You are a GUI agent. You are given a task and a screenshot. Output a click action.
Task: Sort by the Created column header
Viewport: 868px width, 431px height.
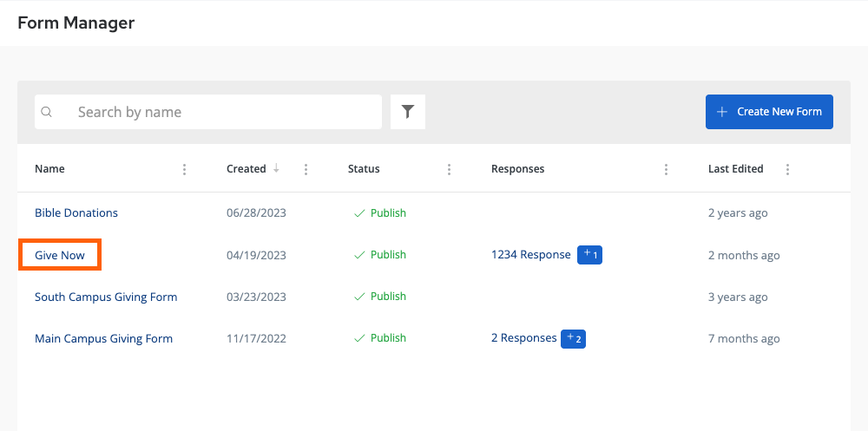[247, 169]
